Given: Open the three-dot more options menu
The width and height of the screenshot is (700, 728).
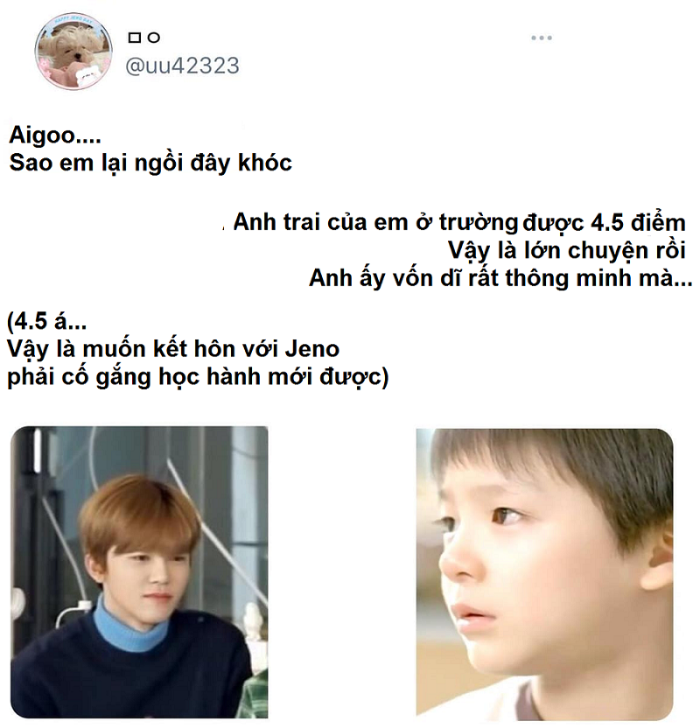Looking at the screenshot, I should click(x=542, y=38).
